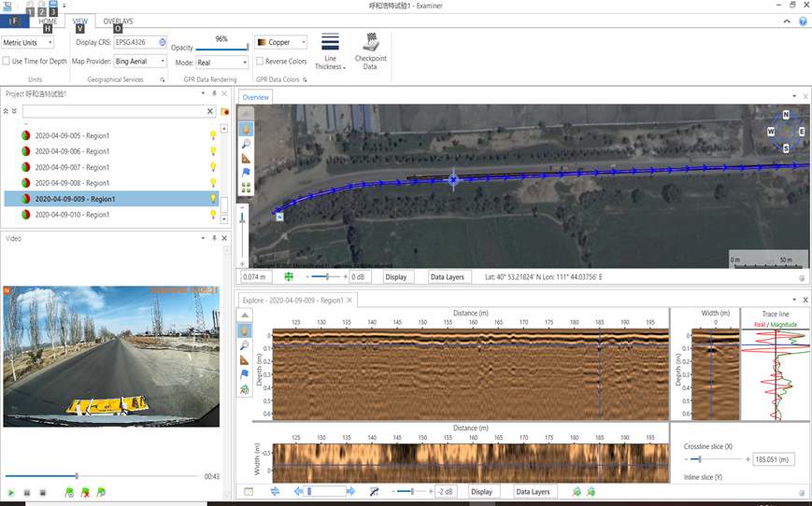This screenshot has height=506, width=812.
Task: Select the measure ruler tool in Overview map
Action: (x=247, y=158)
